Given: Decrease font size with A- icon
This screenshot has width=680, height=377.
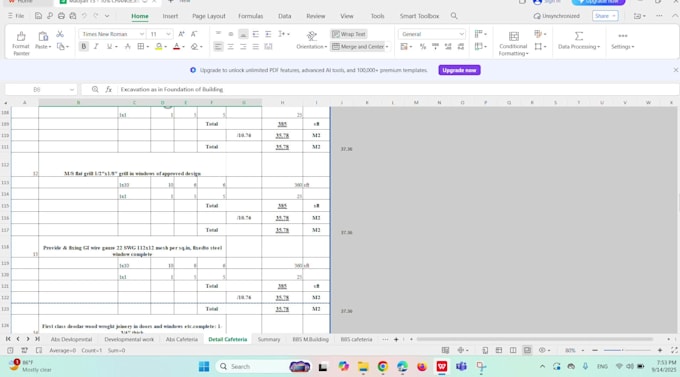Looking at the screenshot, I should 194,34.
